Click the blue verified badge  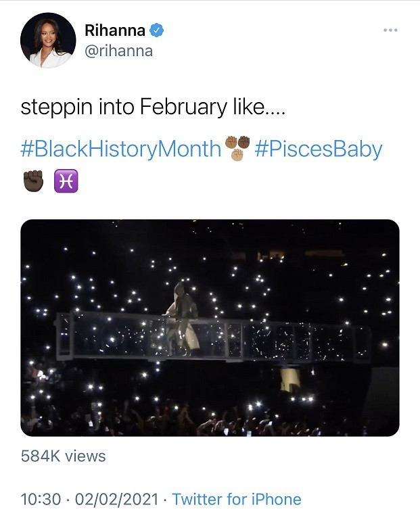point(156,30)
